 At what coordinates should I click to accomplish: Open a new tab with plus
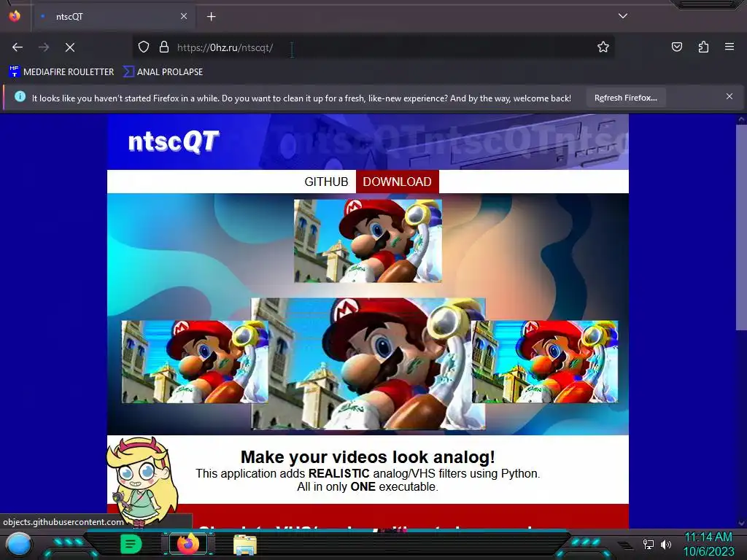pyautogui.click(x=212, y=17)
